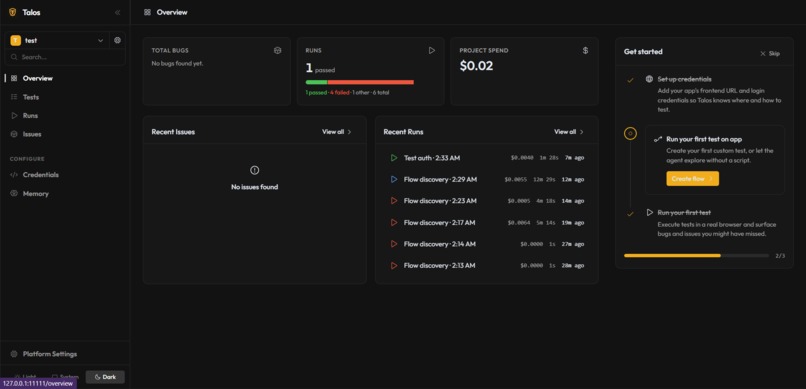Click the Overview grid icon in the header
Viewport: 806px width, 389px height.
148,12
